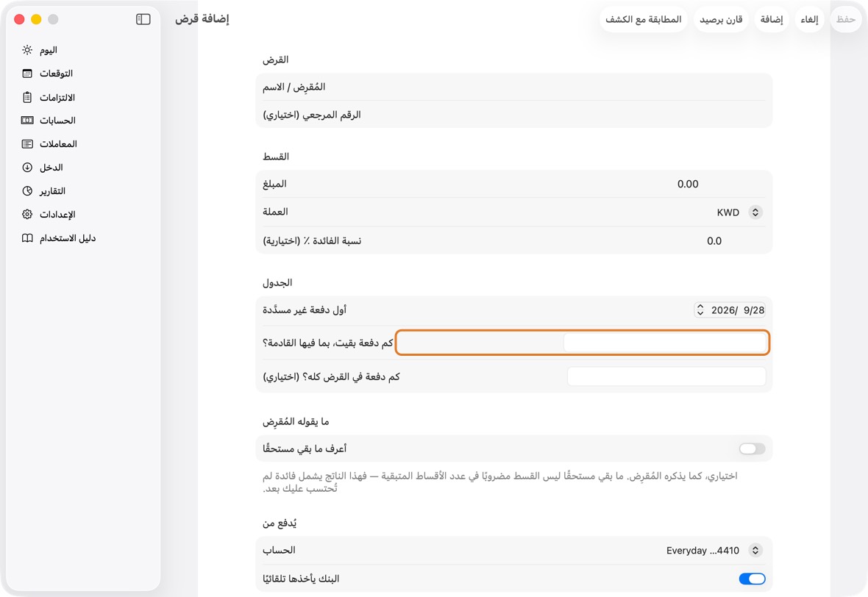Screen dimensions: 868x597
Task: Click the أول دفعة غير مسدَّدة label
Action: pyautogui.click(x=305, y=310)
